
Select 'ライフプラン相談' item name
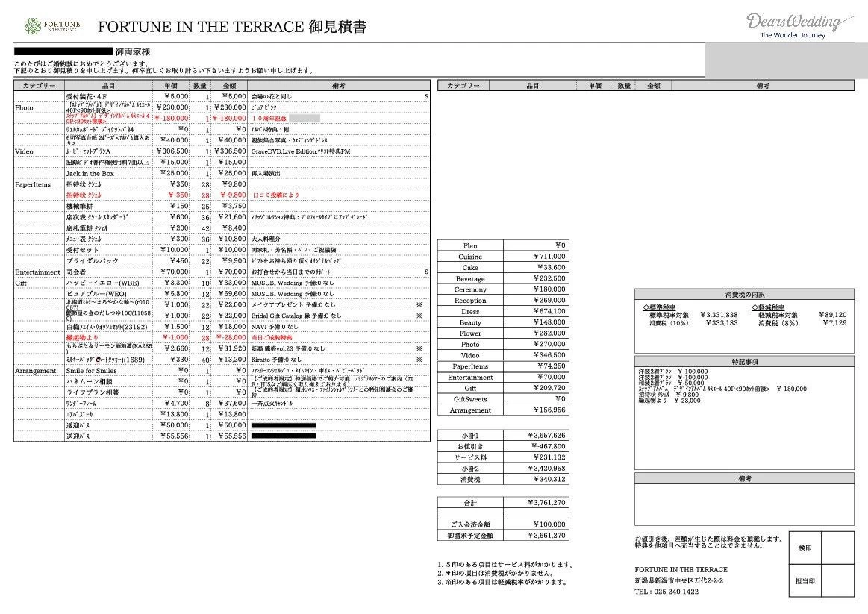93,392
